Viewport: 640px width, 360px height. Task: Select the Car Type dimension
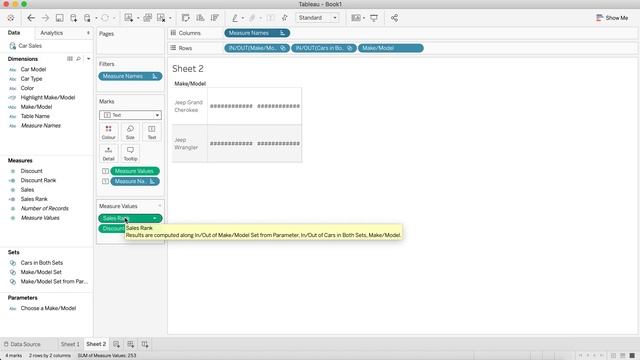(31, 79)
